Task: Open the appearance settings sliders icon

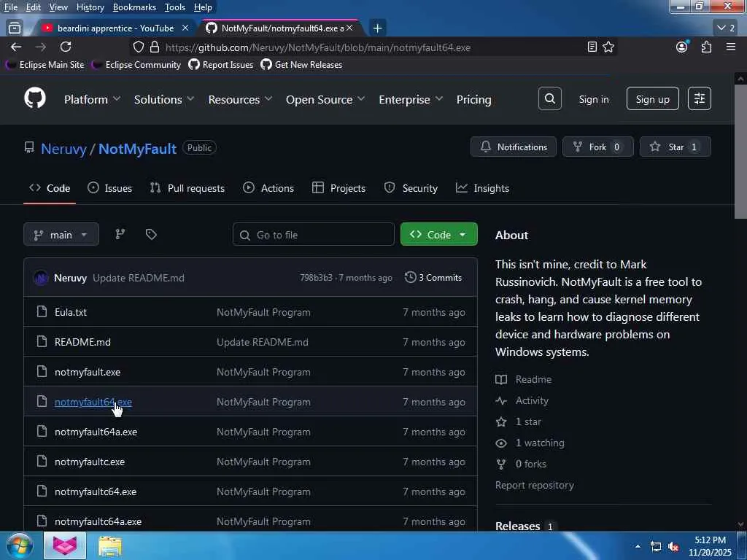Action: tap(700, 98)
